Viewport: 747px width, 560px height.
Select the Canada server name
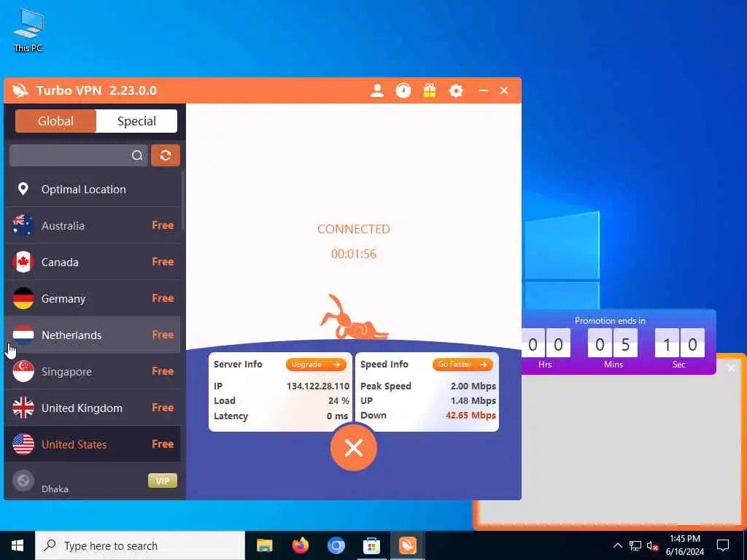tap(60, 262)
